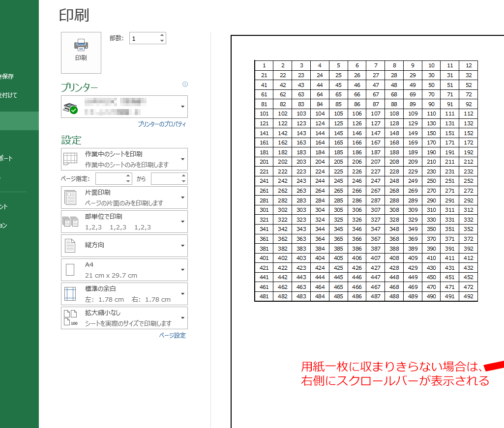The width and height of the screenshot is (504, 428).
Task: Click the collated pages icon beside 部単位で印刷
Action: click(x=70, y=222)
